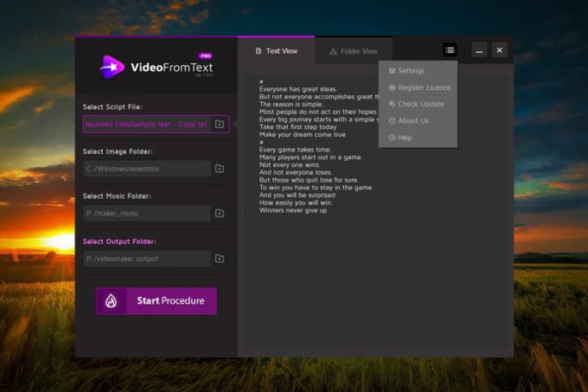
Task: Click the Text View document icon
Action: pyautogui.click(x=259, y=51)
